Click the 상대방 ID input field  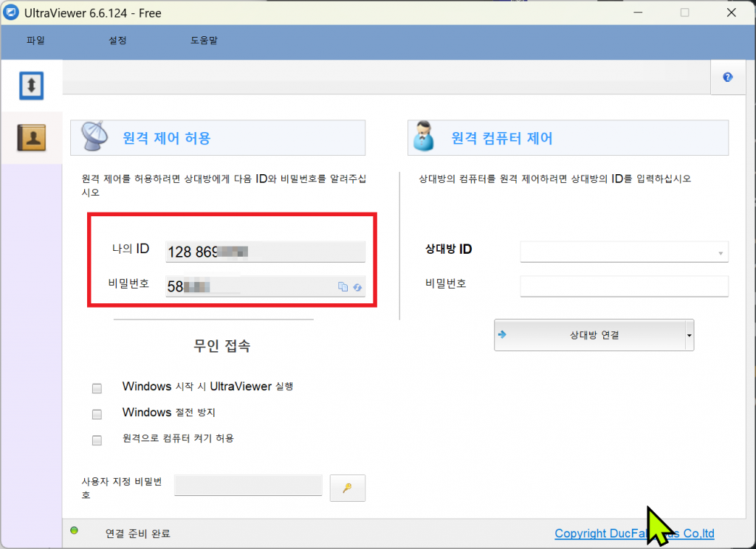(624, 252)
